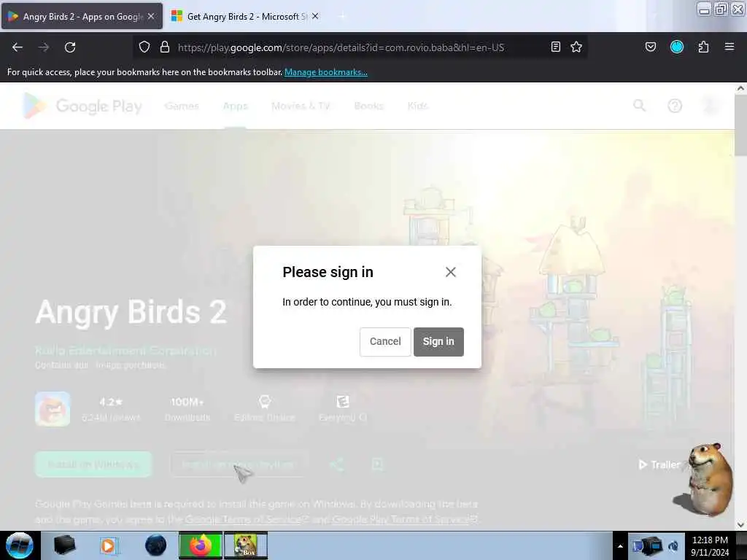
Task: Open the Google Play help icon
Action: click(x=675, y=106)
